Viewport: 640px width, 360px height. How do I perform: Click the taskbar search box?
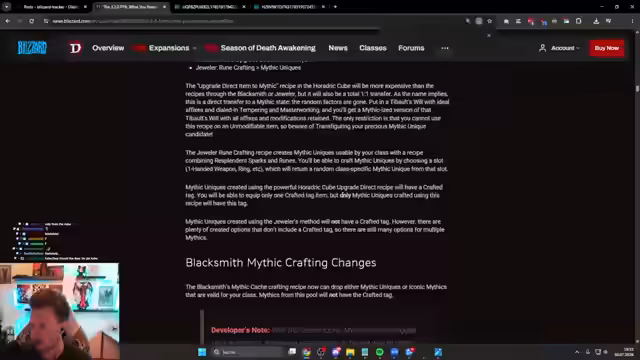pyautogui.click(x=249, y=352)
